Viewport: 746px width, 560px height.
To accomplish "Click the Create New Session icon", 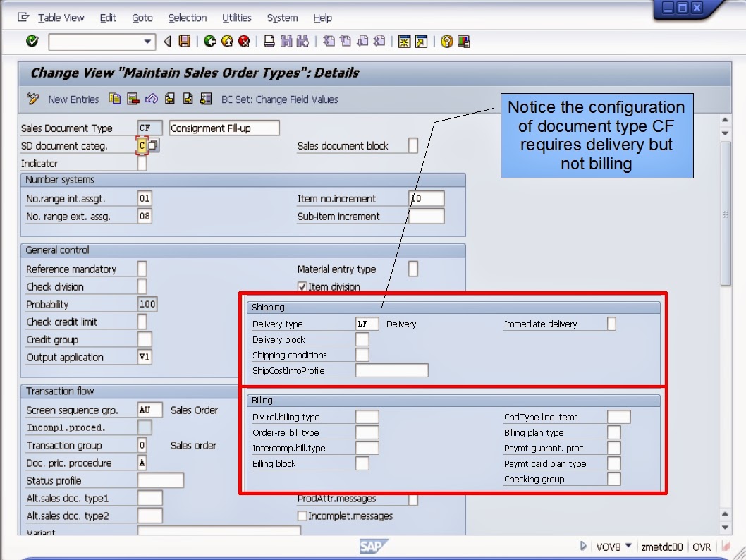I will (x=405, y=42).
